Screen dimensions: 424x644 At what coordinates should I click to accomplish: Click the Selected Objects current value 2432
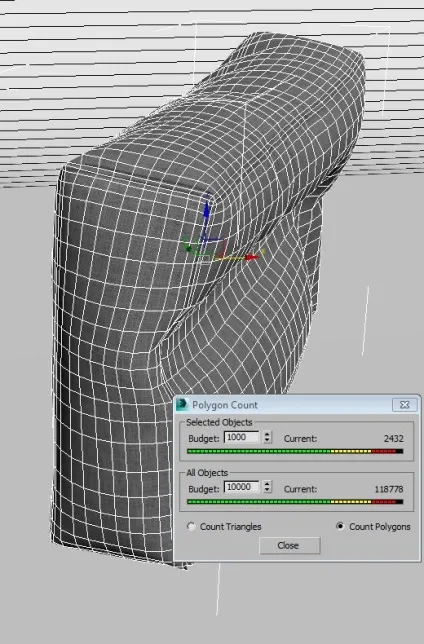tap(393, 439)
